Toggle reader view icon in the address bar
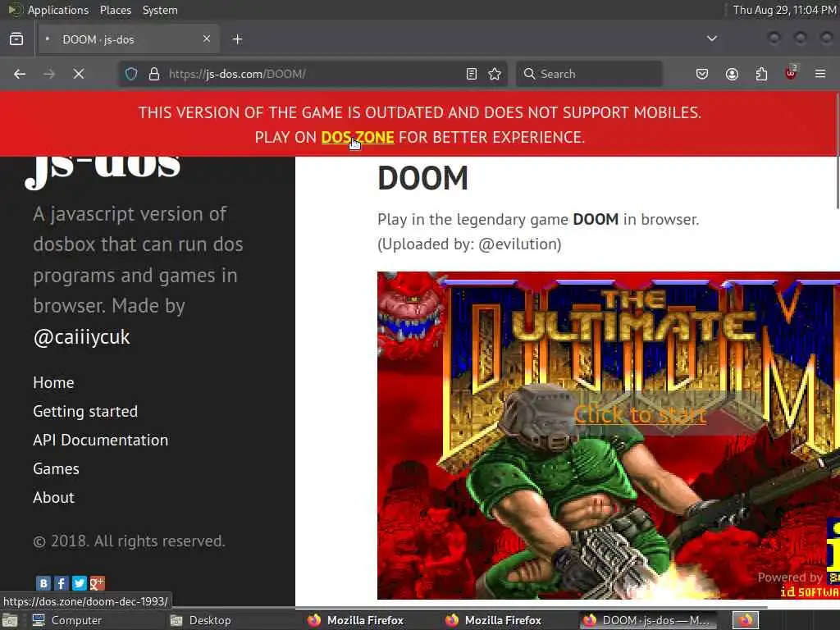The image size is (840, 630). (472, 74)
